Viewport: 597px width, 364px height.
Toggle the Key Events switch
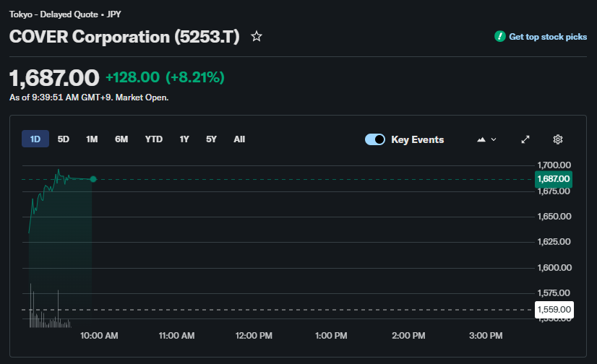click(x=375, y=139)
